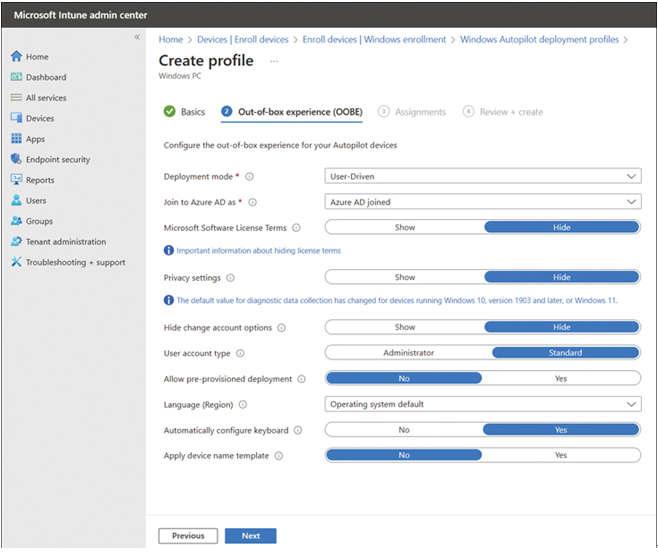This screenshot has height=552, width=658.
Task: Set Hide change account options to Show
Action: pyautogui.click(x=405, y=327)
